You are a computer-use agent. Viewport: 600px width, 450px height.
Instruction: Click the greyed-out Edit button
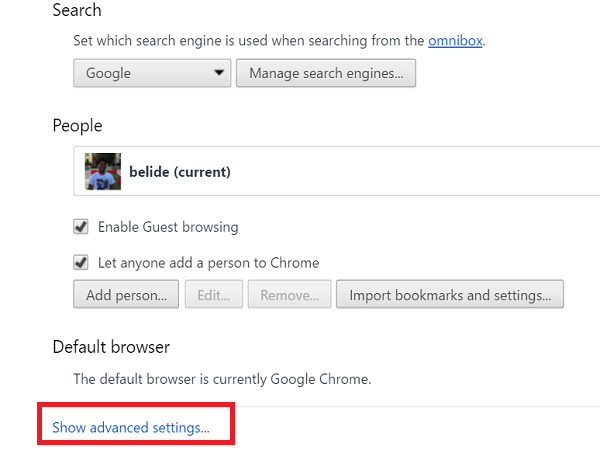215,295
